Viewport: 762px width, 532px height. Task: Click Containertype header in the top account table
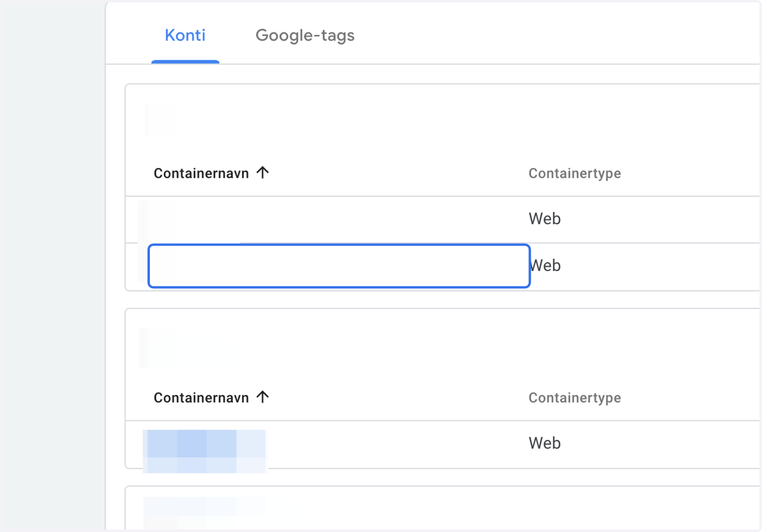pos(575,173)
